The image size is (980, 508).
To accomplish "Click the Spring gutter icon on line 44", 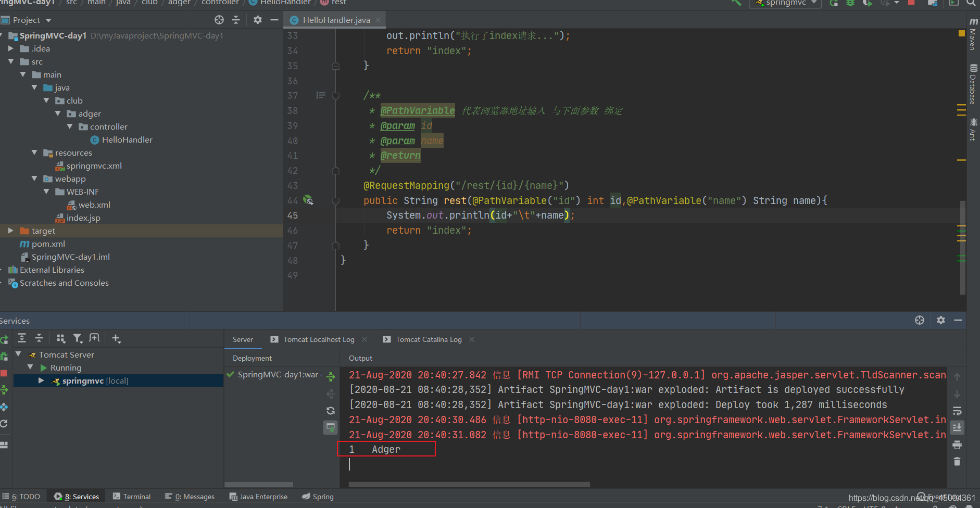I will click(x=308, y=200).
